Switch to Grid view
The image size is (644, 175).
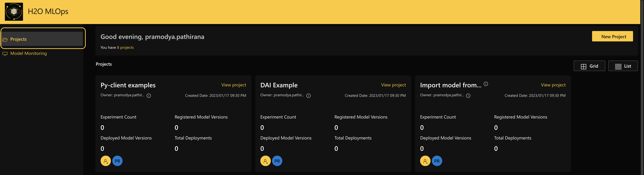(589, 66)
